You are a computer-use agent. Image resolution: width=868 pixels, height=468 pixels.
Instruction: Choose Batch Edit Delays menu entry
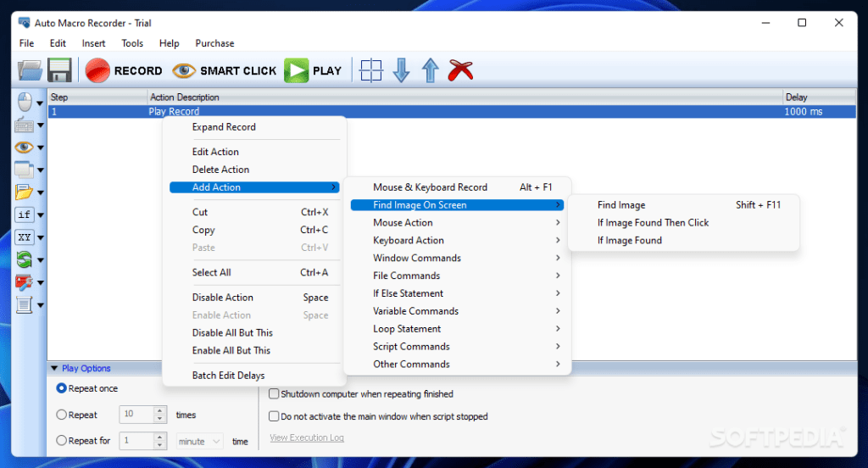tap(254, 376)
